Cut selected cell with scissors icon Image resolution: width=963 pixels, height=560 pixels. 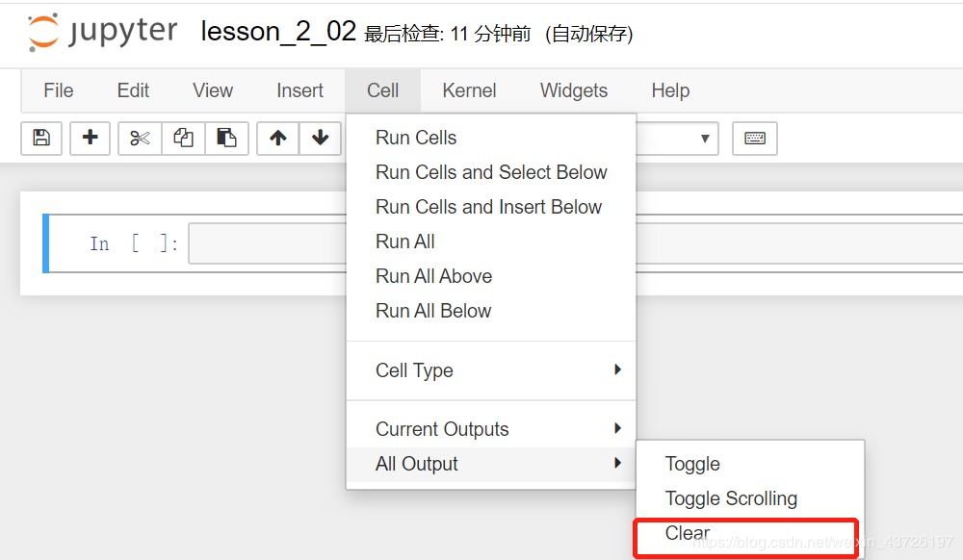(x=140, y=139)
